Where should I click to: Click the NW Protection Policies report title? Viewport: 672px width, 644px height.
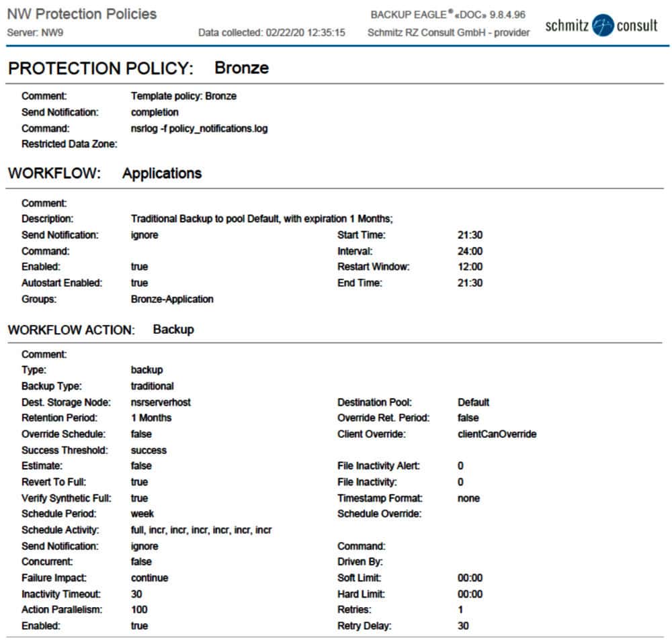coord(81,14)
